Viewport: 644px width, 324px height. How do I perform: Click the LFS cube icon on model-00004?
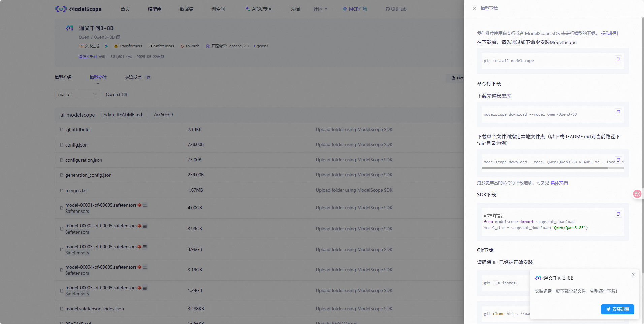pos(139,267)
